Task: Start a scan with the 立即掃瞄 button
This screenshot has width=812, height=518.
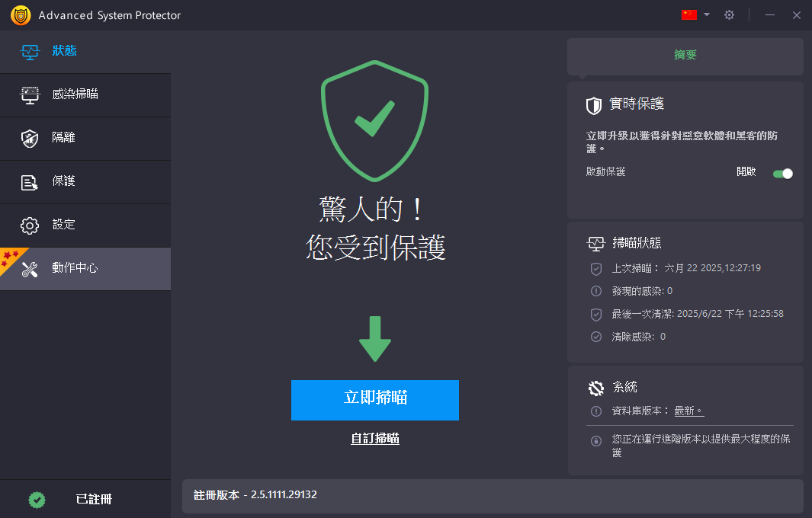Action: point(375,400)
